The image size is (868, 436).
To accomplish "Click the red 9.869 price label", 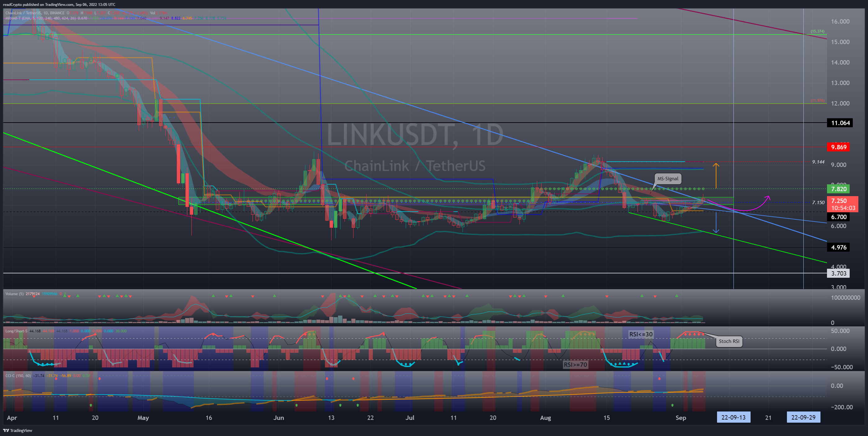I will 838,147.
